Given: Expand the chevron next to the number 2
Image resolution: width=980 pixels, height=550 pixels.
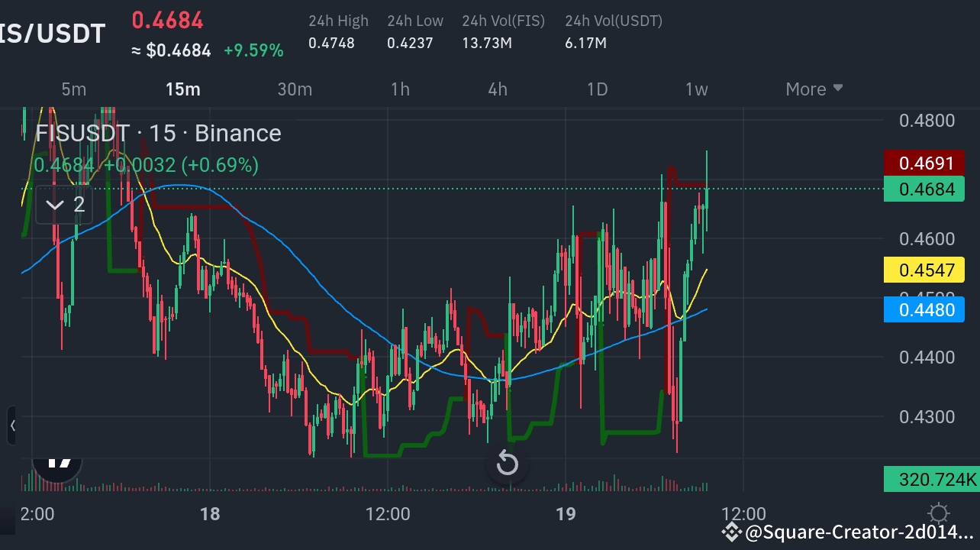Looking at the screenshot, I should 54,204.
